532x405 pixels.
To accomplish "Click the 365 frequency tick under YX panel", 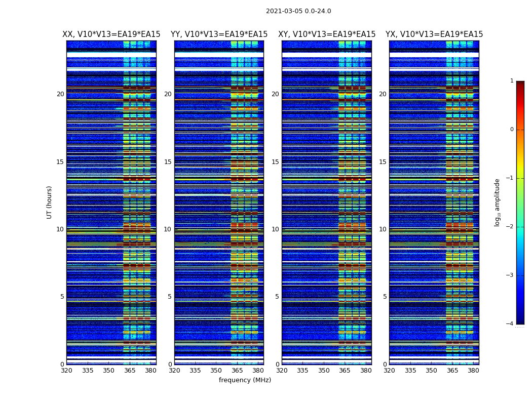I will point(452,371).
